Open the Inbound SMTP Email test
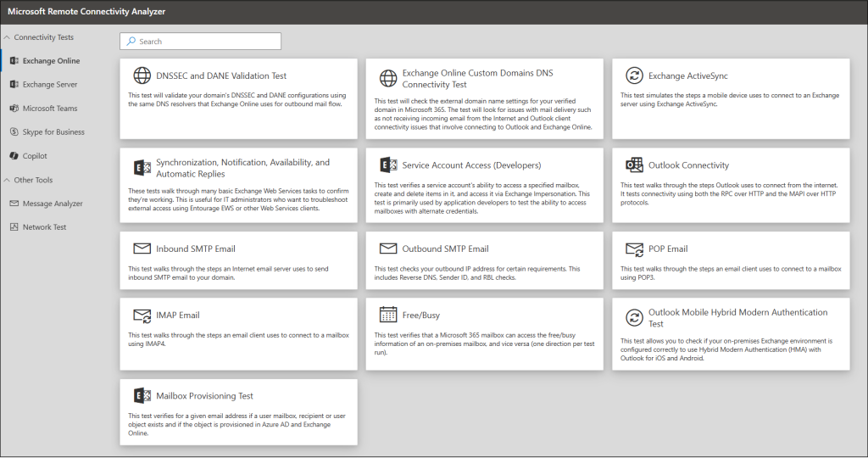 coord(196,249)
